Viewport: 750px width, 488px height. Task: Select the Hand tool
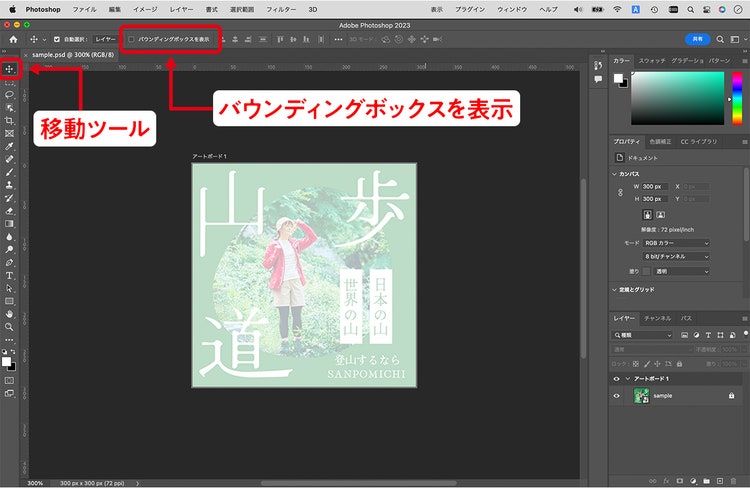coord(9,314)
